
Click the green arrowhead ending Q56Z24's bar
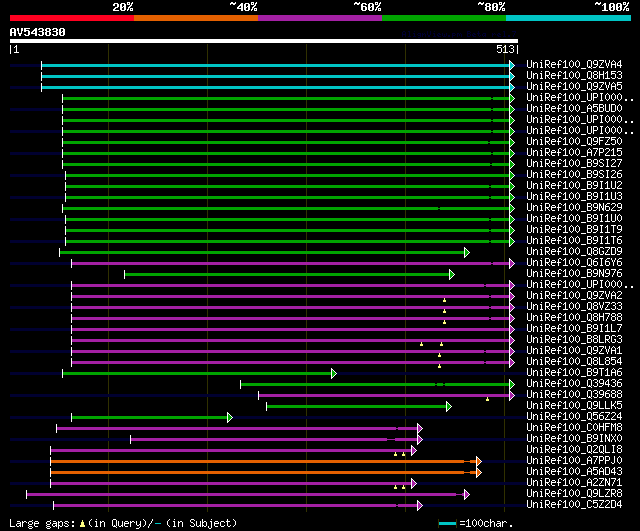[x=230, y=418]
